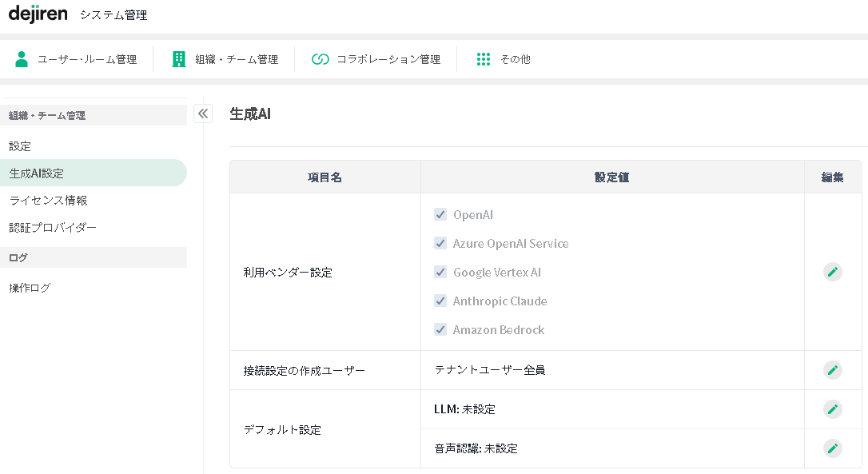Click the link icon for コラボレーション管理
868x474 pixels.
321,59
